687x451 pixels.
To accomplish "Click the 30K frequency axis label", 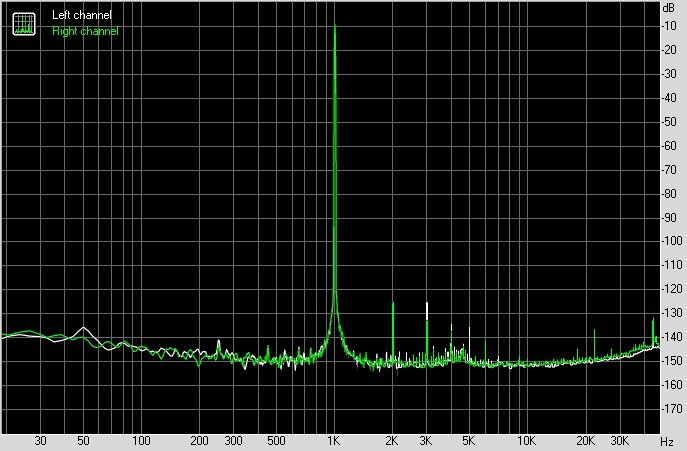I will click(620, 440).
